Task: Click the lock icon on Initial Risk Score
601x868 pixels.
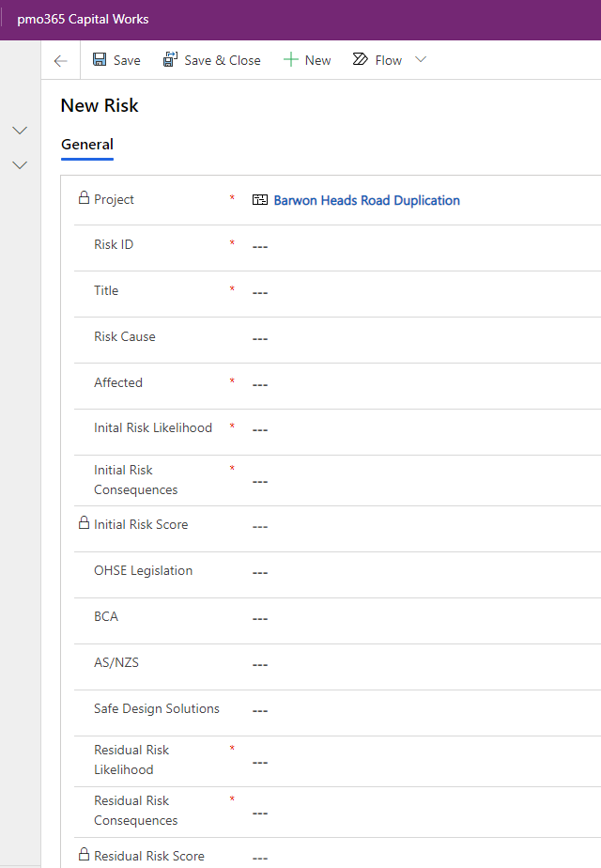Action: coord(83,523)
